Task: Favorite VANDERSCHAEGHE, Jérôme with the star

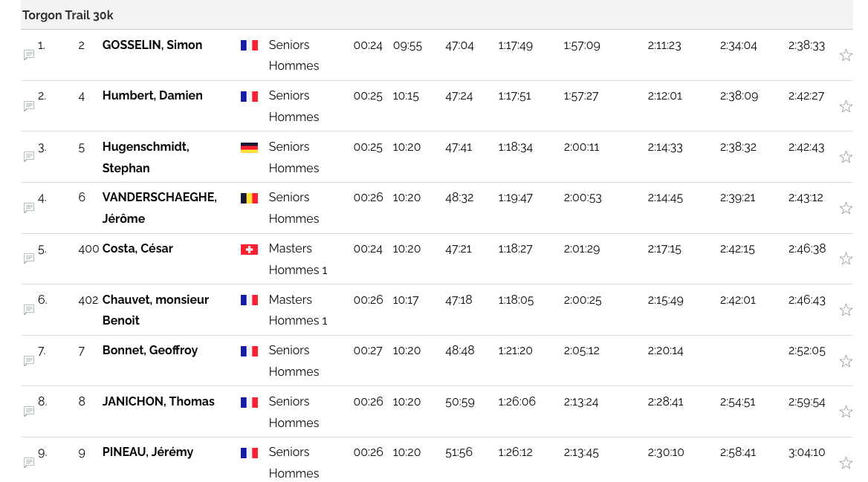Action: click(846, 208)
